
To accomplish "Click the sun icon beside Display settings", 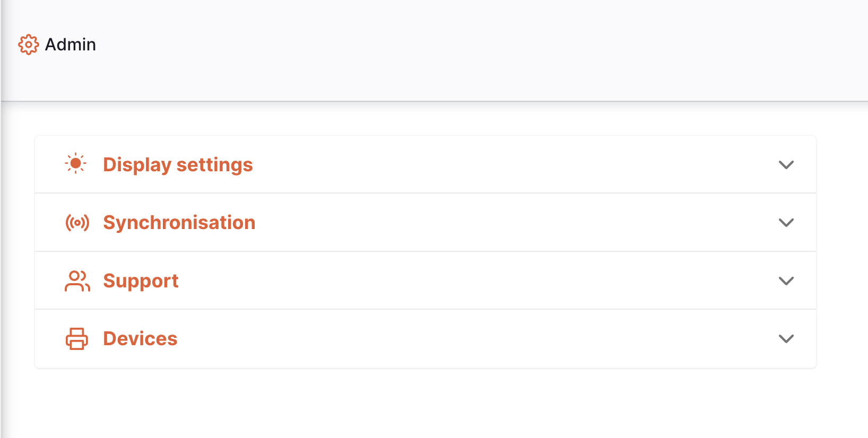I will pos(76,164).
